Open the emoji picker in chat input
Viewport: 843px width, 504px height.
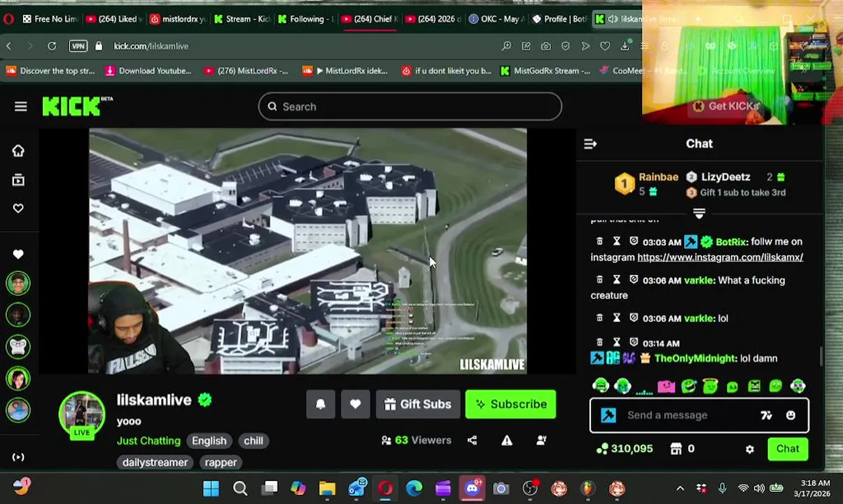(790, 415)
